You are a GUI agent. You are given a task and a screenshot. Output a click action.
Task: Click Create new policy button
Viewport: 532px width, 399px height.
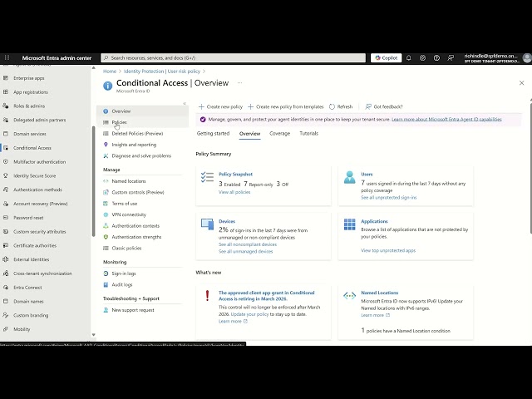(220, 106)
